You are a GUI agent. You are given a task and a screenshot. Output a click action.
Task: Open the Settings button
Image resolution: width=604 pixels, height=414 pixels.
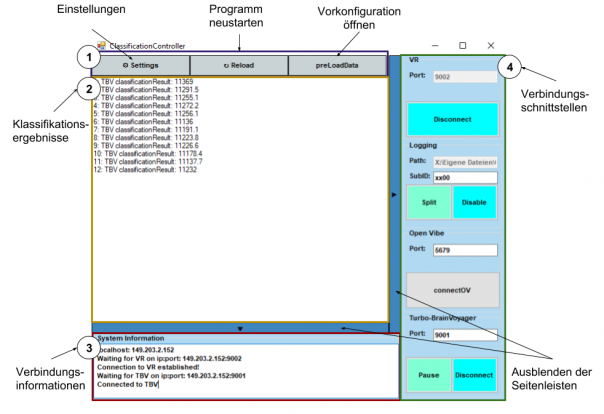click(x=141, y=65)
